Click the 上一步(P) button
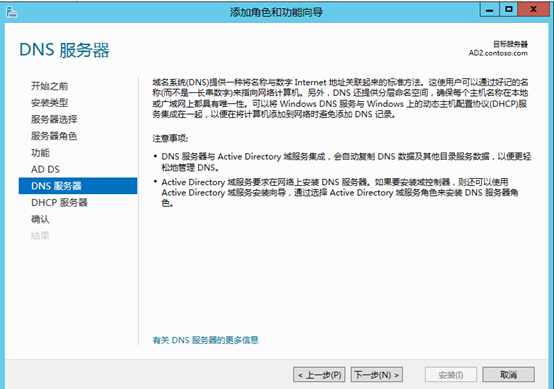This screenshot has width=554, height=389. click(319, 375)
